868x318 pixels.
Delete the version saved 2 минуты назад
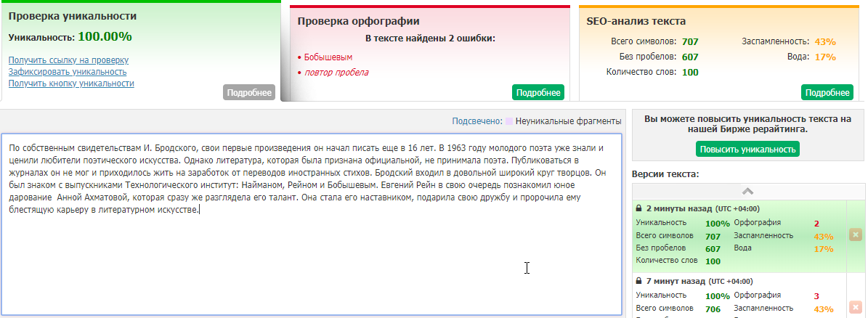pyautogui.click(x=855, y=235)
